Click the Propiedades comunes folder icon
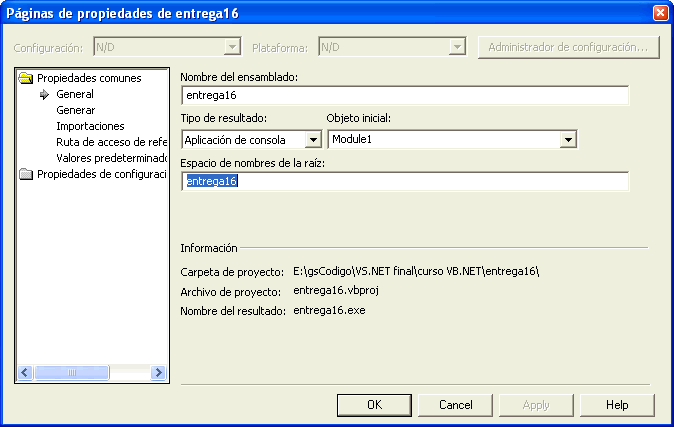Viewport: 674px width, 427px height. 26,78
